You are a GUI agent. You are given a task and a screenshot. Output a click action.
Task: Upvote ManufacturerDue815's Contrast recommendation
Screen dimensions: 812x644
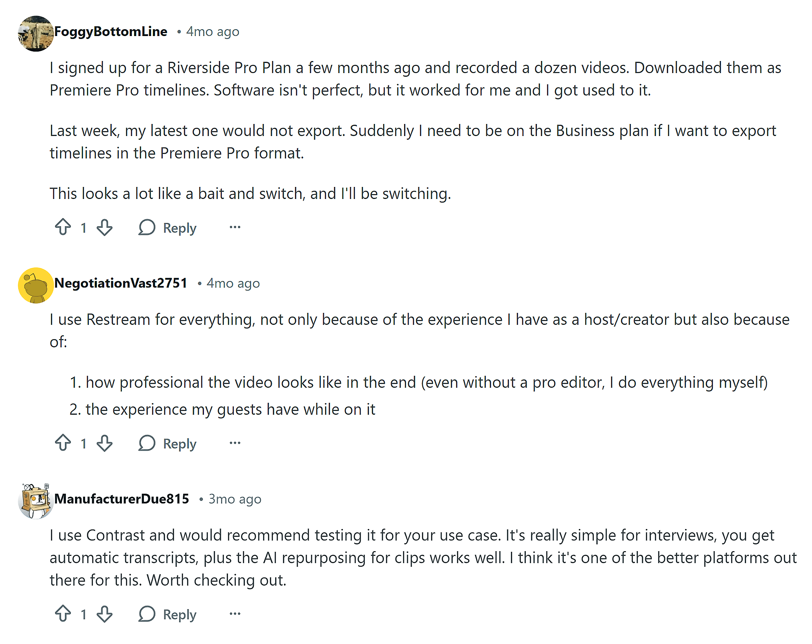coord(63,613)
